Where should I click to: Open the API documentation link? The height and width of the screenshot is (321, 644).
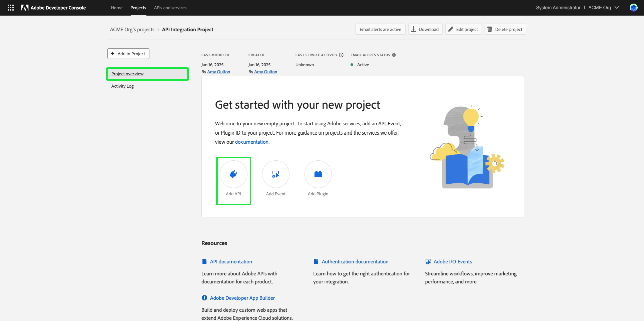click(231, 262)
